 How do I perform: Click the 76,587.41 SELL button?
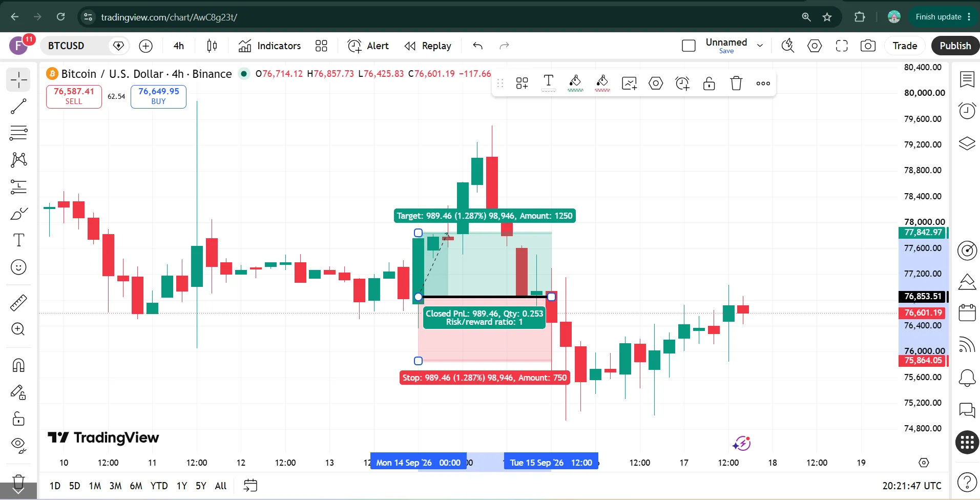[x=74, y=96]
